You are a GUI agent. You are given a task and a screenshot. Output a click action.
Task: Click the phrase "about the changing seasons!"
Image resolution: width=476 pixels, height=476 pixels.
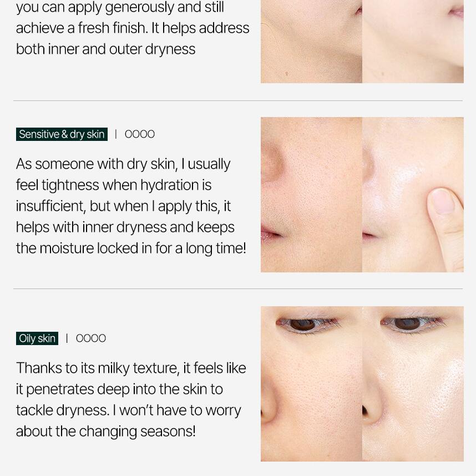click(x=105, y=432)
